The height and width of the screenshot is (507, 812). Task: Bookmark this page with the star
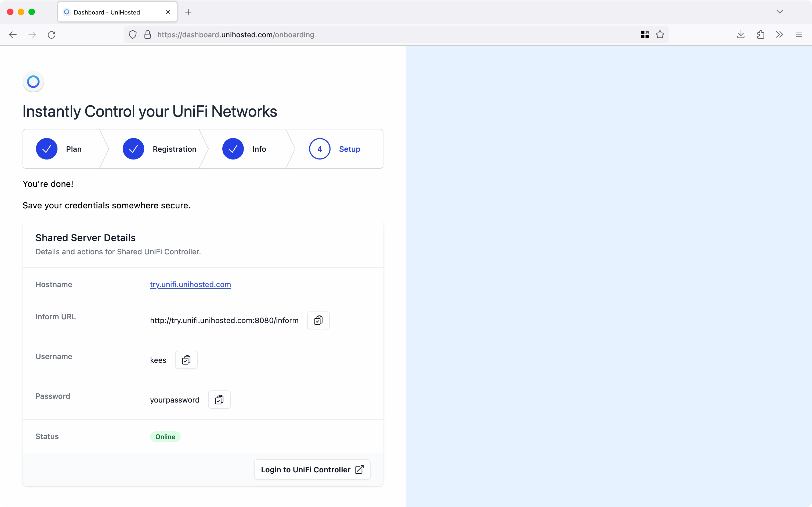(x=660, y=35)
